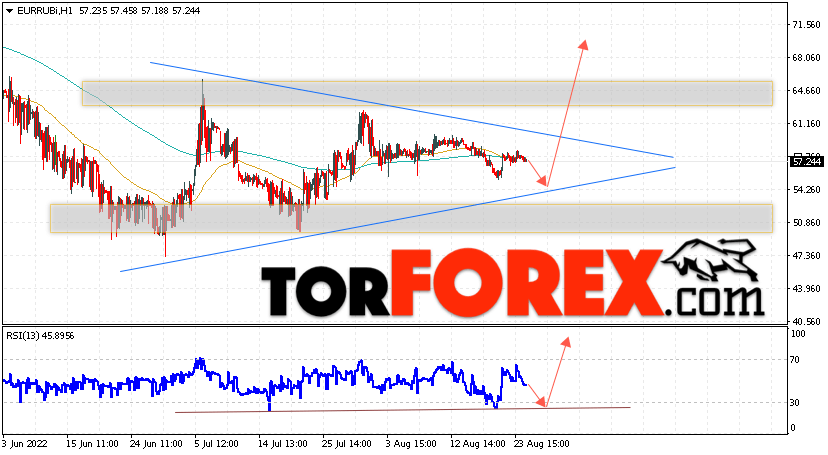Select the RSI scale level 0

(x=793, y=428)
